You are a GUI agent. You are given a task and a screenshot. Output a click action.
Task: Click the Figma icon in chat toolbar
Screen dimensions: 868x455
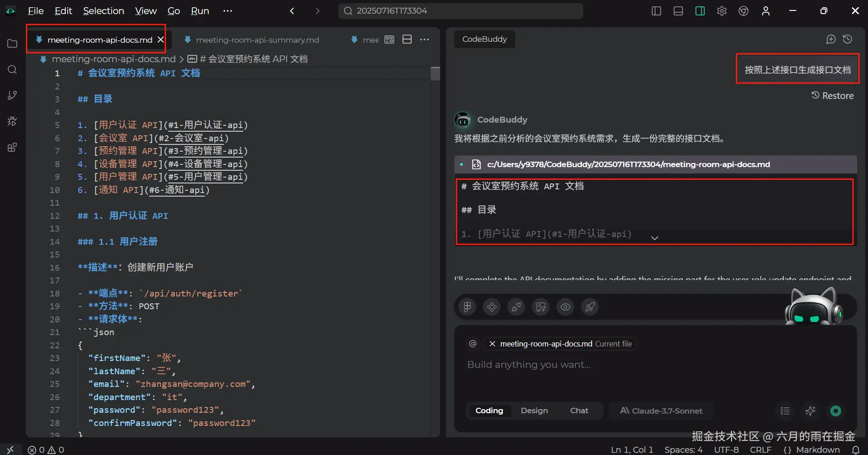coord(467,307)
